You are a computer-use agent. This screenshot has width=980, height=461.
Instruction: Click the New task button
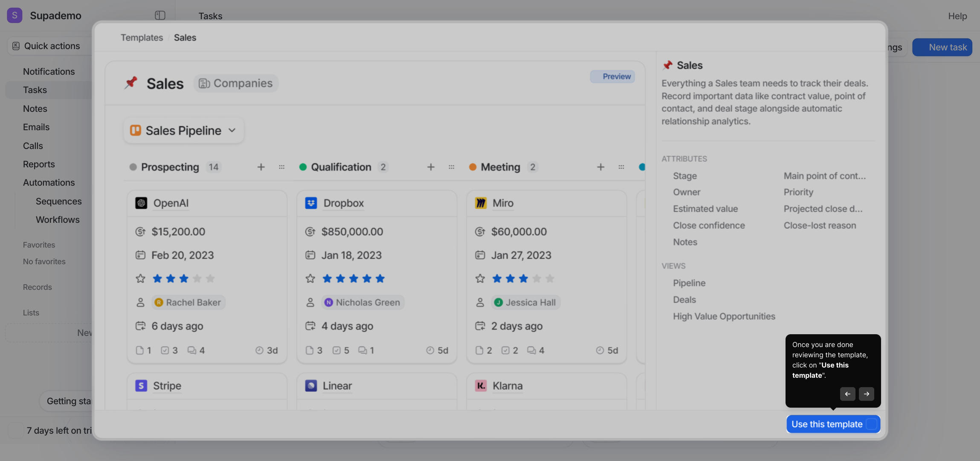pyautogui.click(x=942, y=47)
